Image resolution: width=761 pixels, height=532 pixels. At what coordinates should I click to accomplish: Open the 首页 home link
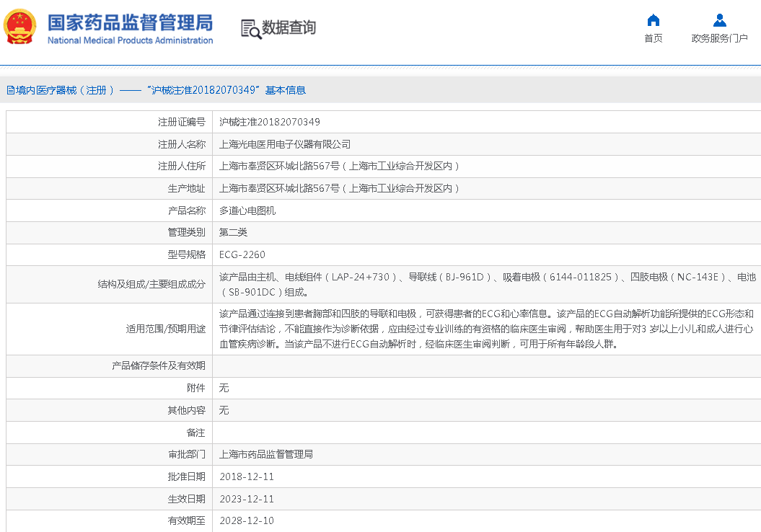[x=653, y=38]
